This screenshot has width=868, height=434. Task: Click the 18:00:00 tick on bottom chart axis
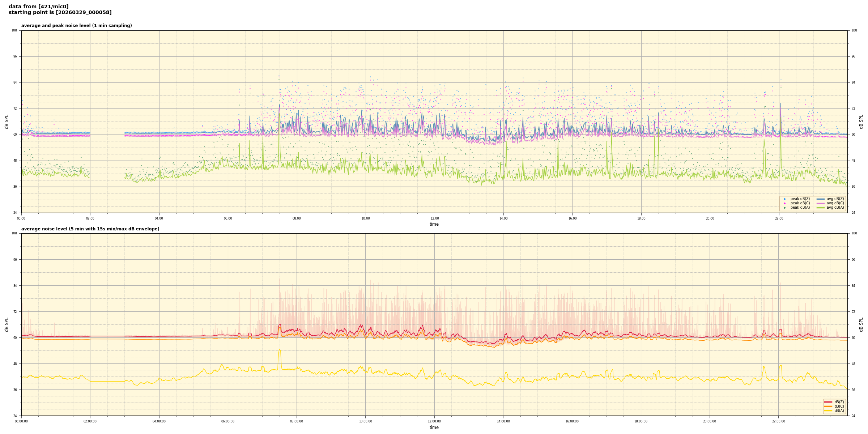click(x=641, y=421)
